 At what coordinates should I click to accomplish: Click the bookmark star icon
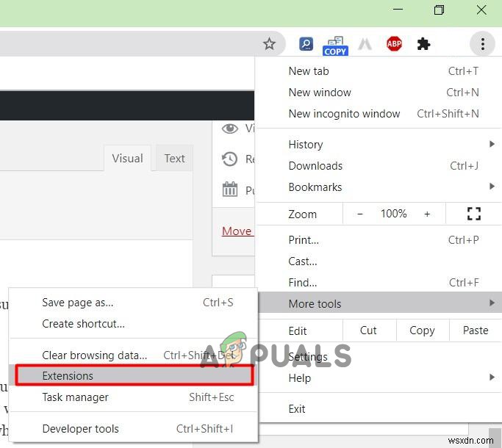269,44
